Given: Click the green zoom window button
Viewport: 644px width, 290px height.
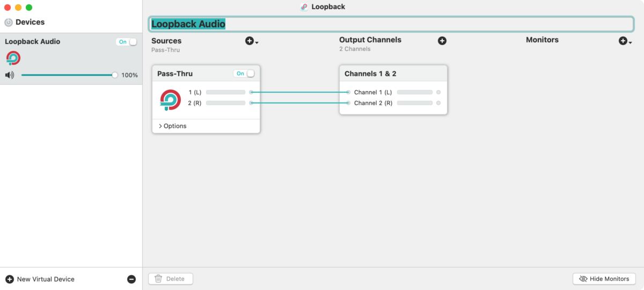Looking at the screenshot, I should [x=29, y=8].
